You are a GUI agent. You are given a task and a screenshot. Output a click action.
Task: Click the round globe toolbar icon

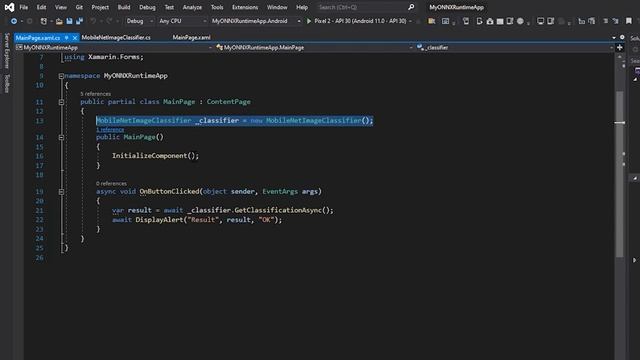tap(520, 21)
